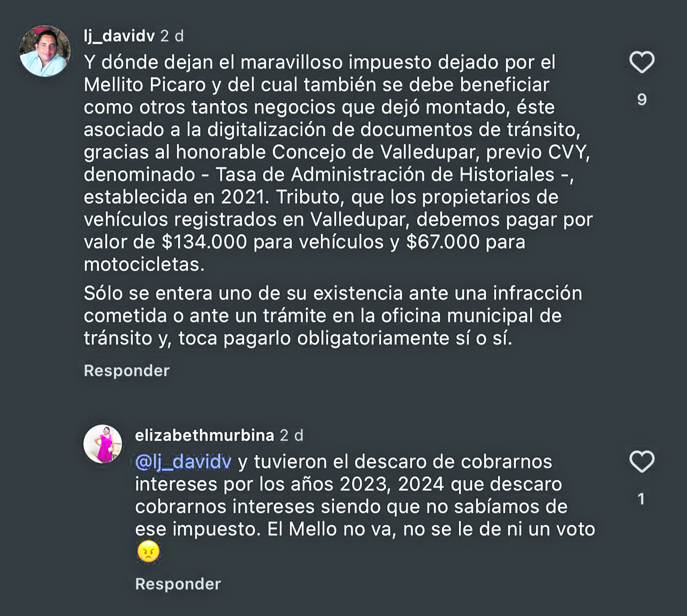
Task: Follow the @lj_davidv mention in the reply
Action: click(x=183, y=462)
